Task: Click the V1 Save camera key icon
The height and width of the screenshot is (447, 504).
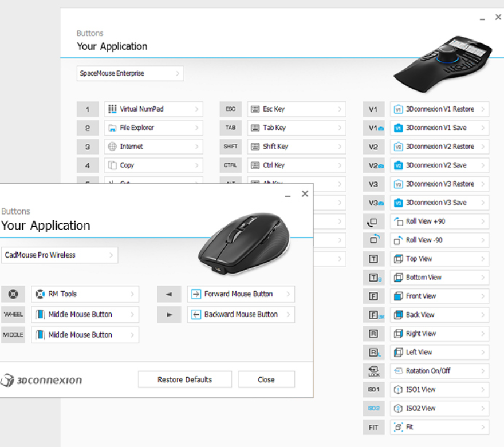Action: (x=374, y=128)
